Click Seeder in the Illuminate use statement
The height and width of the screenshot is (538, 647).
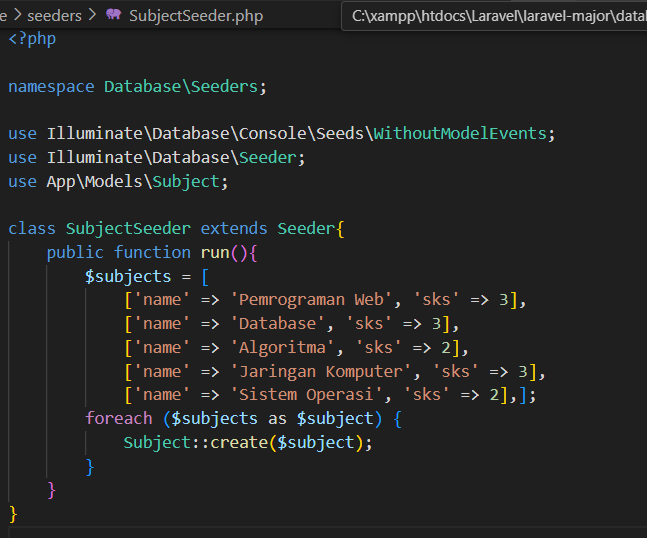[x=272, y=157]
